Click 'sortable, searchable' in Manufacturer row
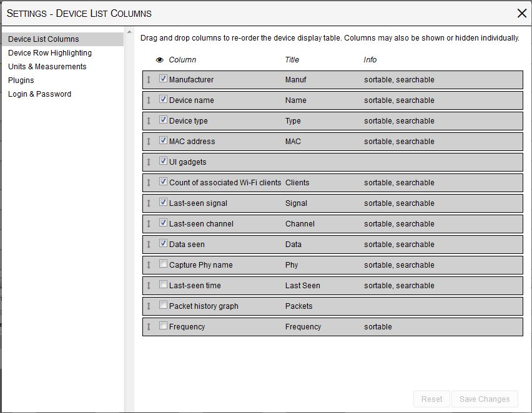Image resolution: width=532 pixels, height=413 pixels. (x=400, y=80)
